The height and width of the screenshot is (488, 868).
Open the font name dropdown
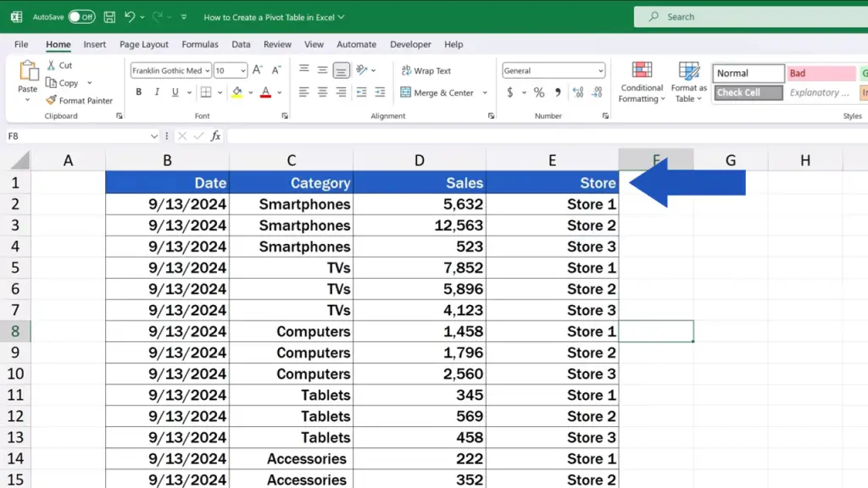tap(207, 71)
